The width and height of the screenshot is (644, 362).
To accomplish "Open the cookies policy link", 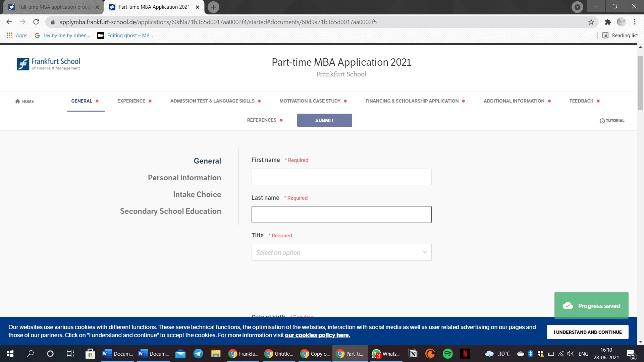I will click(317, 335).
